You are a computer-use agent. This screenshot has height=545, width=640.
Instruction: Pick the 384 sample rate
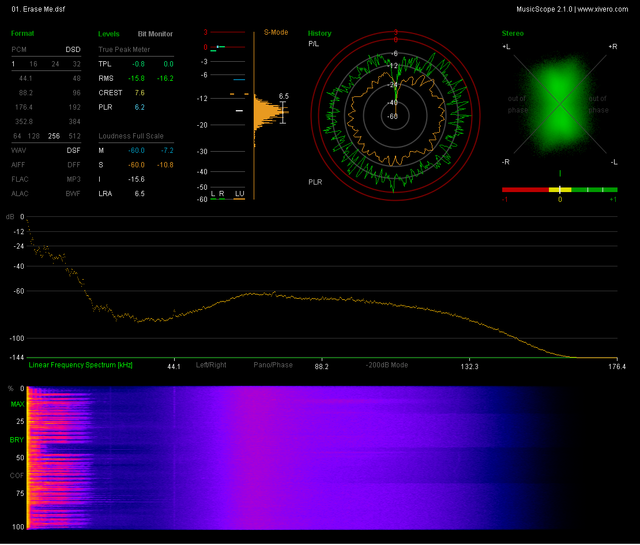coord(74,122)
